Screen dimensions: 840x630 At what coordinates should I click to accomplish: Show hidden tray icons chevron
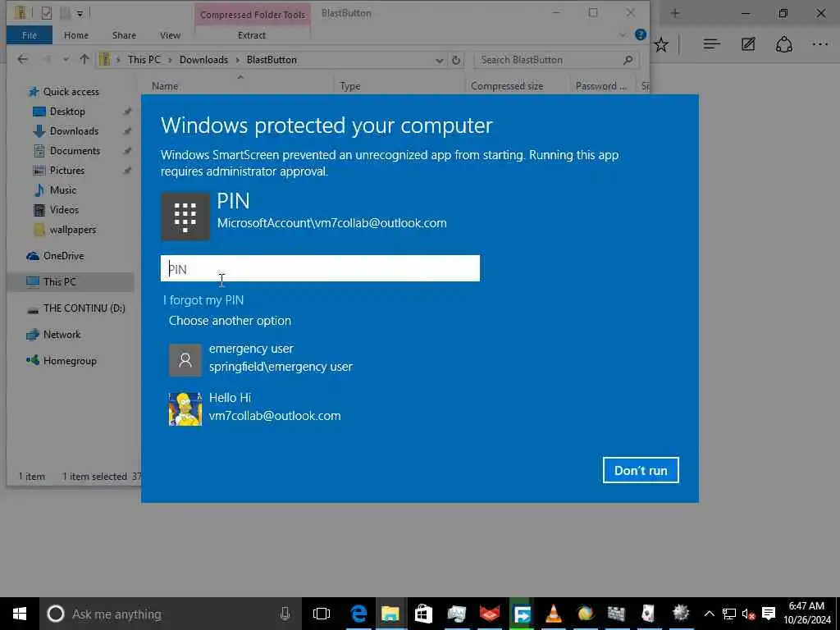709,614
